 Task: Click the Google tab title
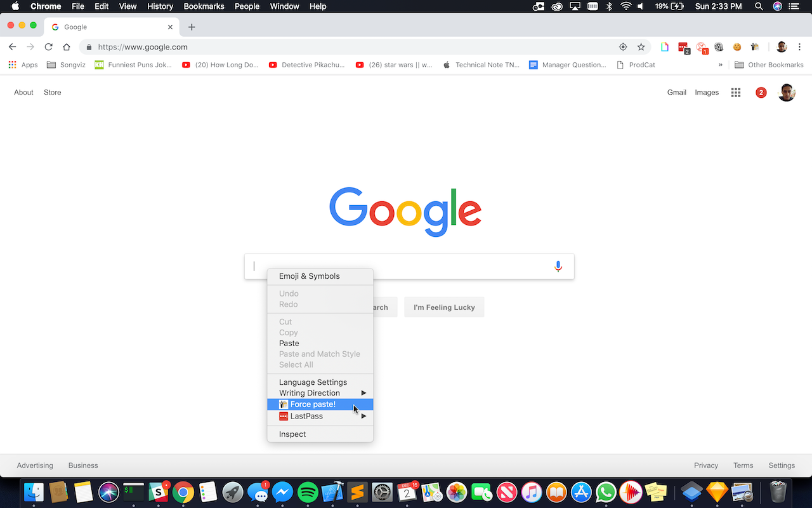click(75, 27)
